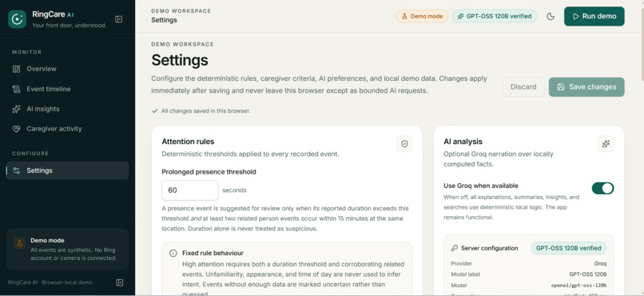Image resolution: width=644 pixels, height=296 pixels.
Task: Open the Overview page
Action: [x=67, y=69]
